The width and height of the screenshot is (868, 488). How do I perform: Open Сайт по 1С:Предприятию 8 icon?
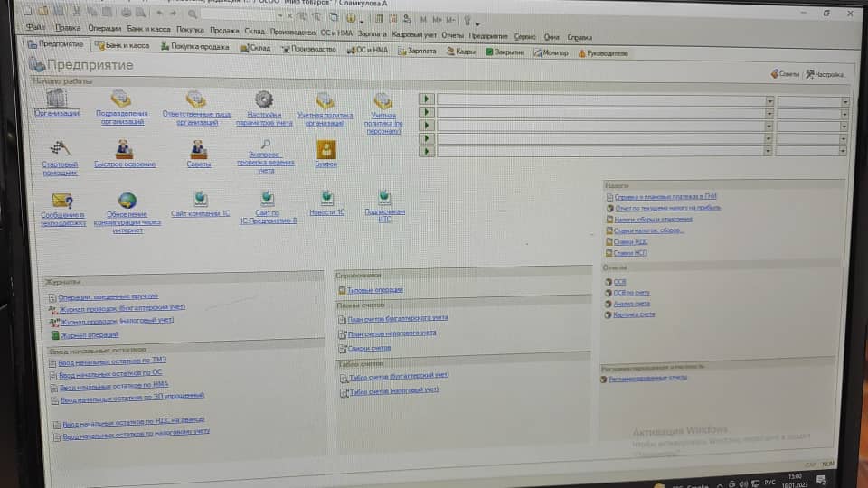tap(268, 198)
